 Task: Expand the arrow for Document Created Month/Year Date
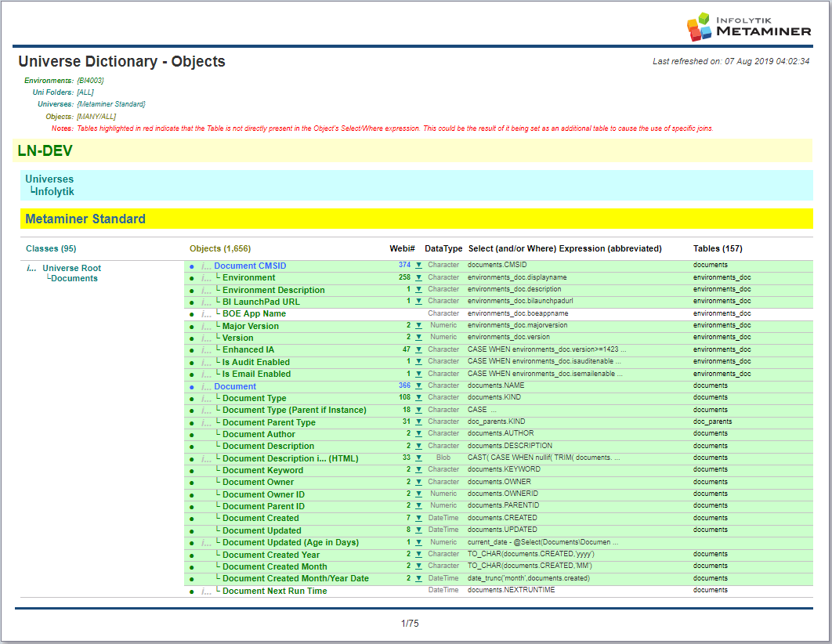click(418, 578)
